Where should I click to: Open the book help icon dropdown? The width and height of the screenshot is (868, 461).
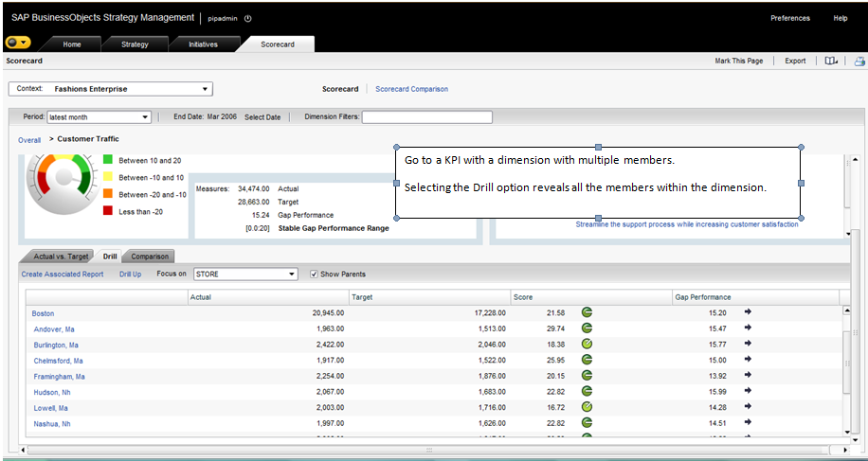pos(831,61)
